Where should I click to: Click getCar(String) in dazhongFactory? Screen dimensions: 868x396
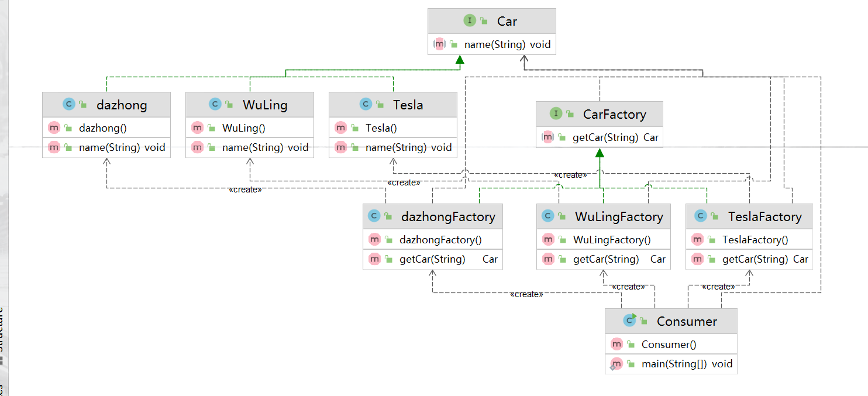[x=433, y=259]
